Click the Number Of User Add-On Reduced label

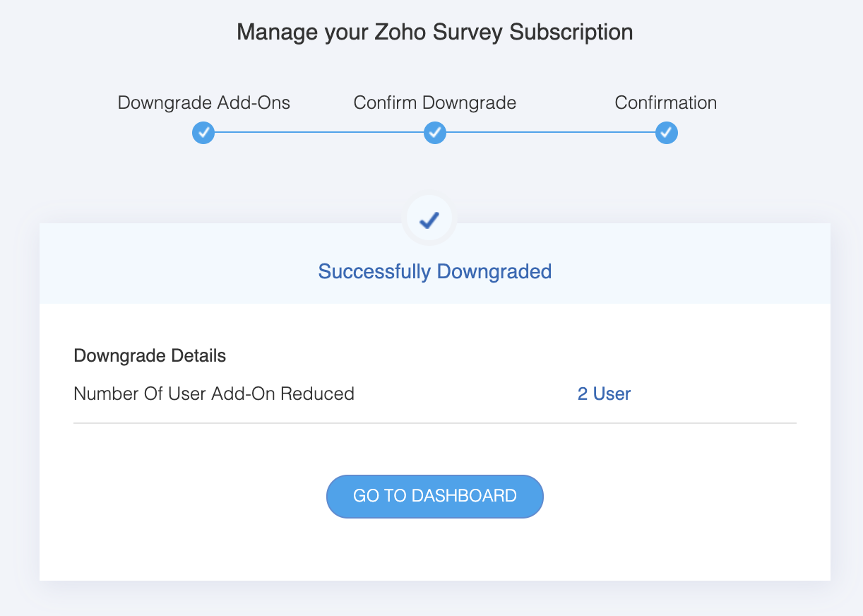[214, 393]
